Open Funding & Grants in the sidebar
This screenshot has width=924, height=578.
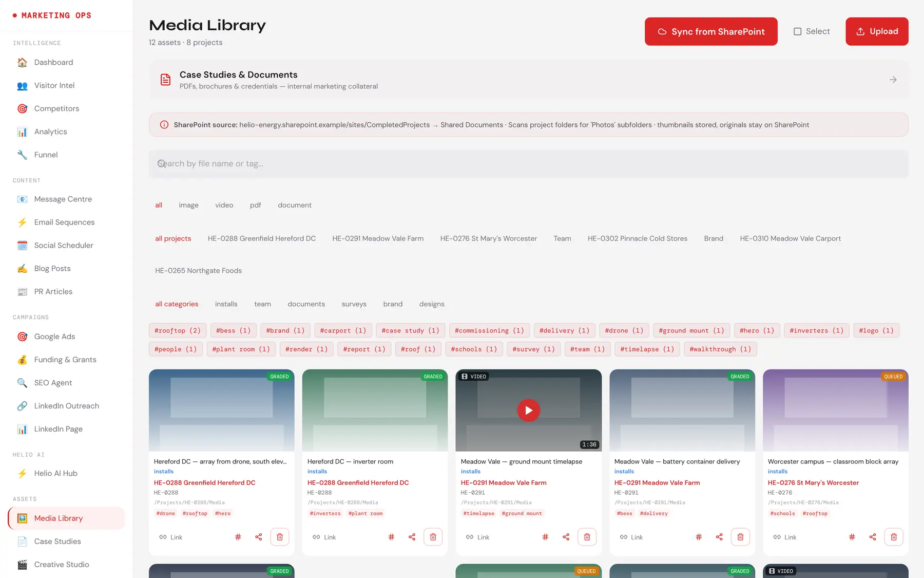[x=67, y=360]
